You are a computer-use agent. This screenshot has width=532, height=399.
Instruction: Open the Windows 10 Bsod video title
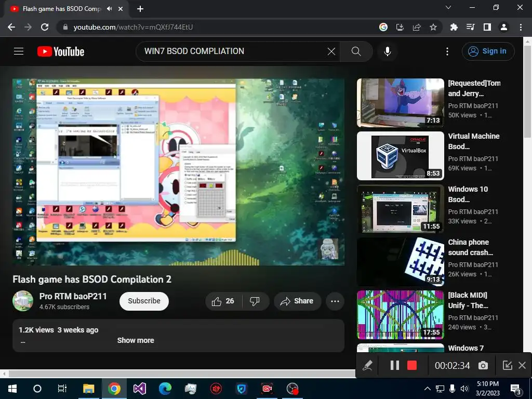pos(468,194)
